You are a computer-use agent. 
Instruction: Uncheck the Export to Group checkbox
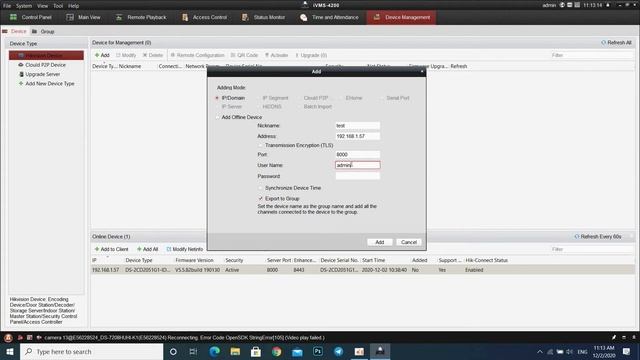(x=260, y=198)
